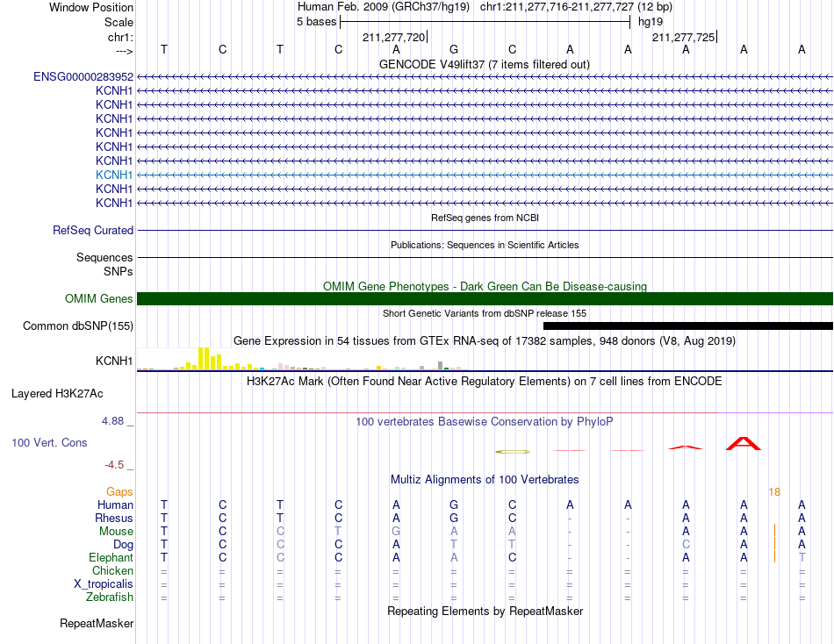Click the OMIM Gene Phenotypes track title
Screen dimensions: 834x644
[x=485, y=286]
